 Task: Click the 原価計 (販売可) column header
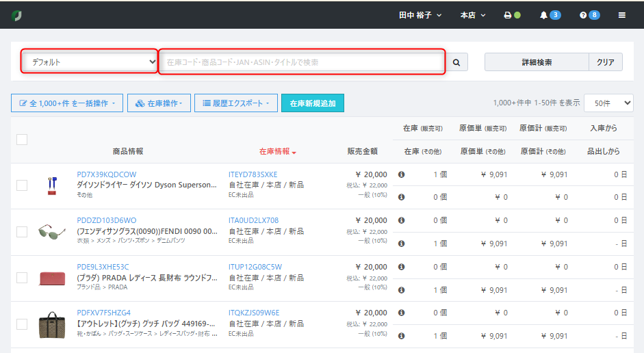click(543, 129)
